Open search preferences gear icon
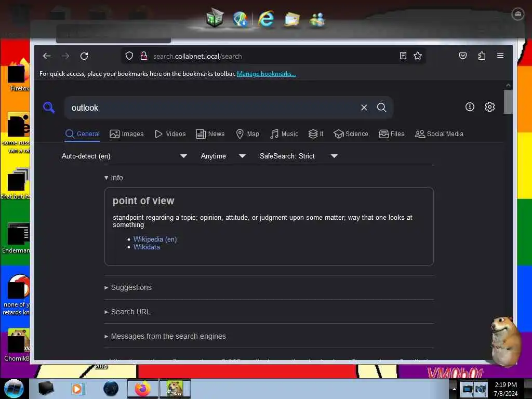The width and height of the screenshot is (532, 399). tap(489, 107)
